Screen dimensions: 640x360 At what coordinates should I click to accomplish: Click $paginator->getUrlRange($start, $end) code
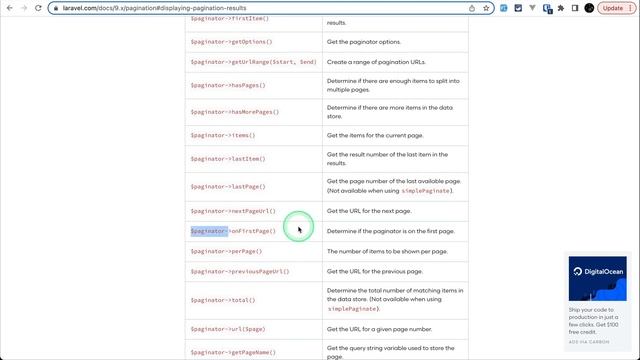click(253, 62)
